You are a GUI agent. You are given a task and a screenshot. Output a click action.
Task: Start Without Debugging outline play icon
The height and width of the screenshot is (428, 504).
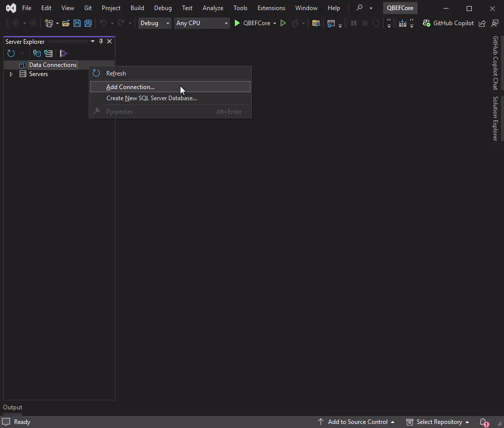coord(283,23)
